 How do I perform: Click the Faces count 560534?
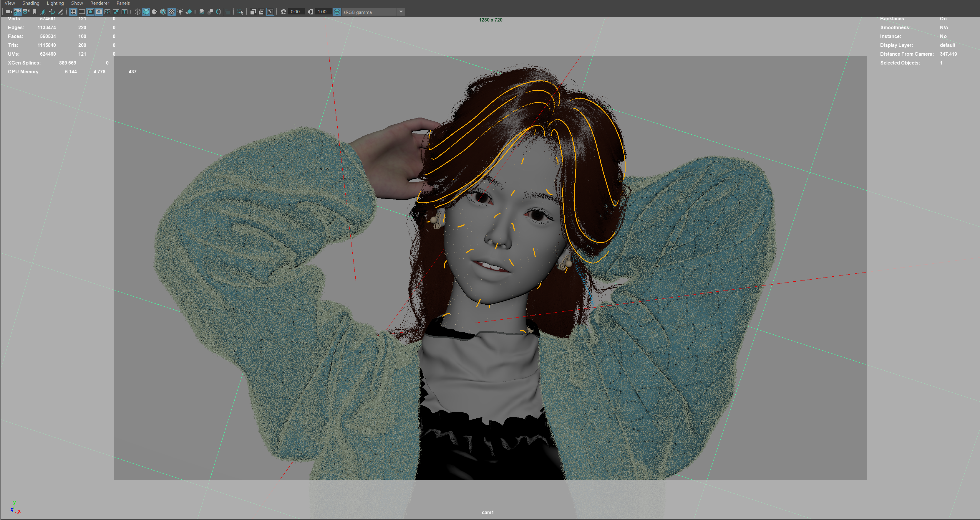coord(48,36)
